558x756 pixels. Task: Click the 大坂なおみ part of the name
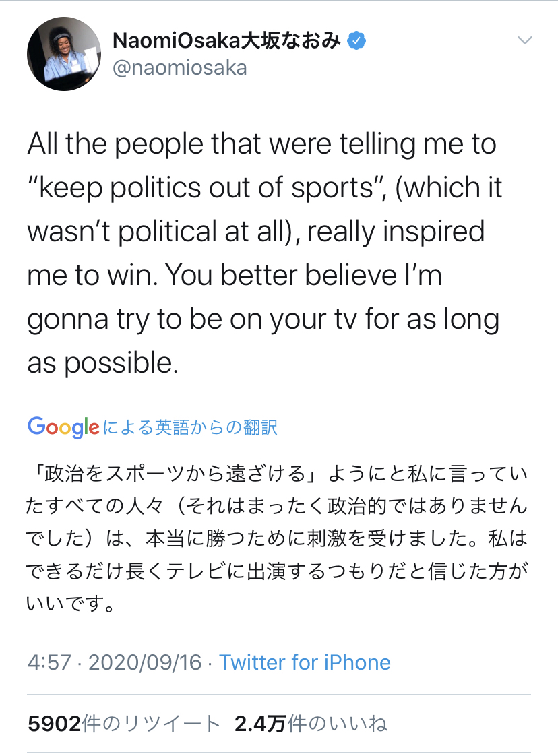point(291,40)
